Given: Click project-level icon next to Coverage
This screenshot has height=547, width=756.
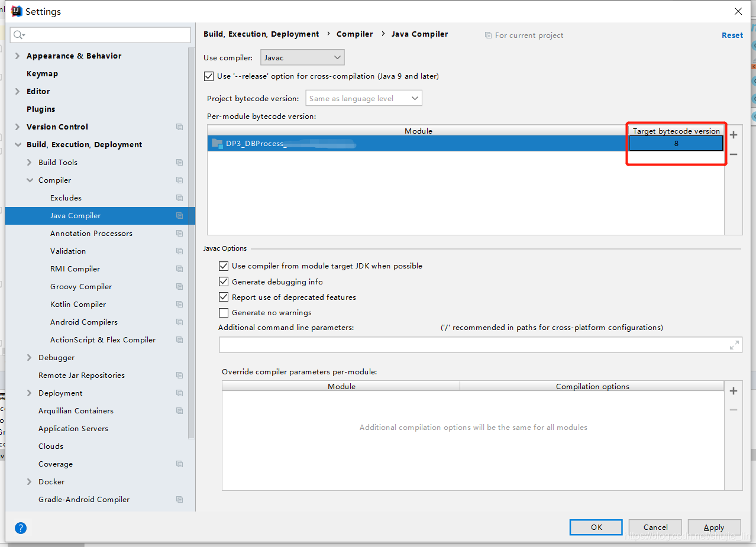Looking at the screenshot, I should (x=179, y=464).
